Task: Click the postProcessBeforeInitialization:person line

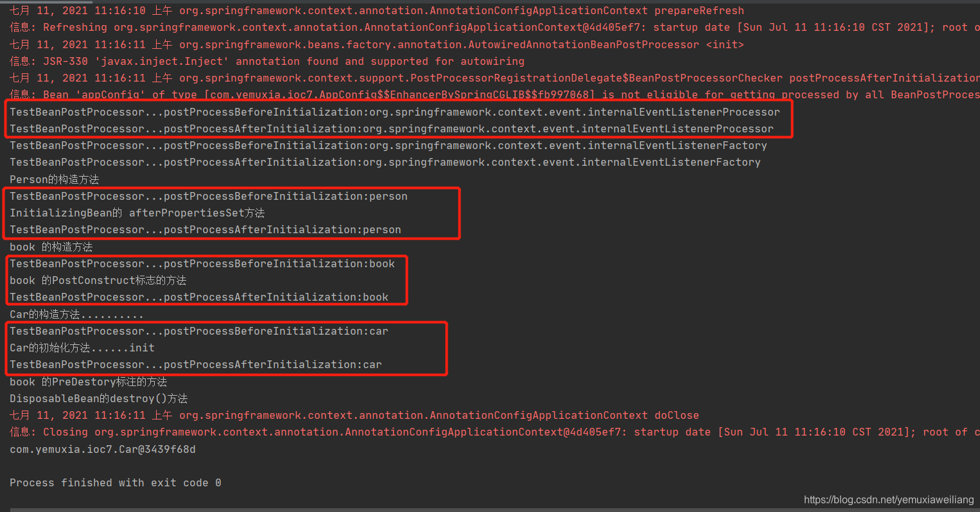Action: pos(209,197)
